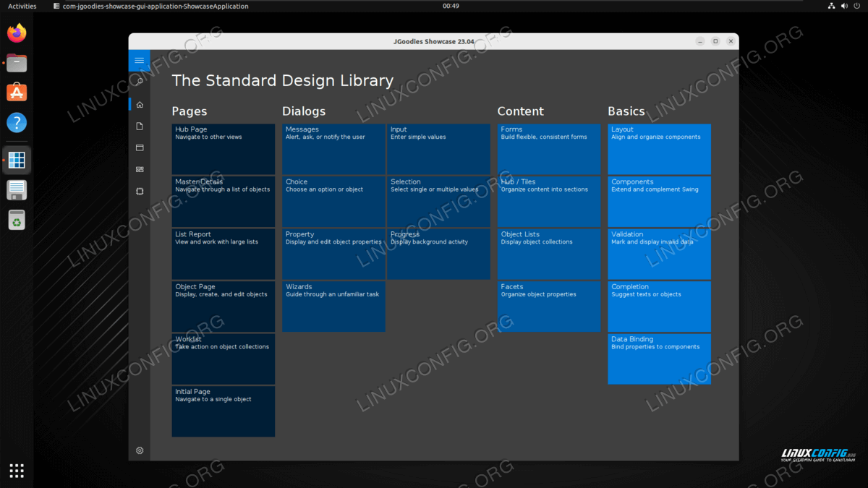This screenshot has width=868, height=488.
Task: Open the Choice dialog tile
Action: (x=333, y=202)
